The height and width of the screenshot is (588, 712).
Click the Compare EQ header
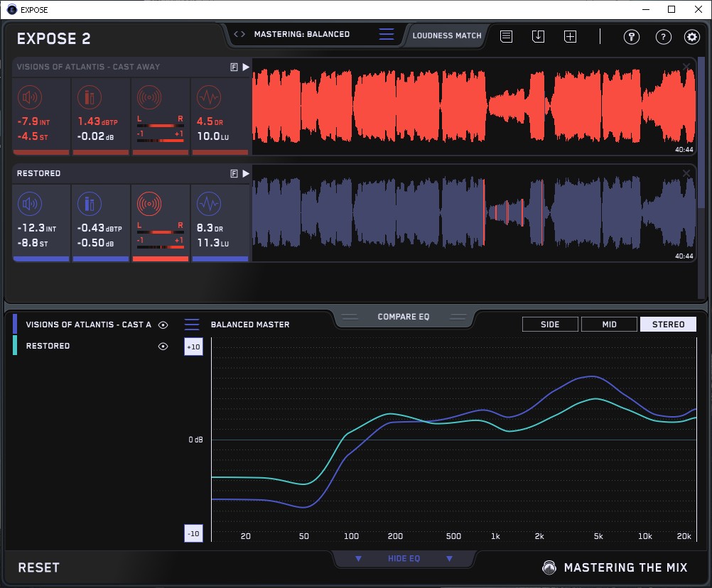403,317
